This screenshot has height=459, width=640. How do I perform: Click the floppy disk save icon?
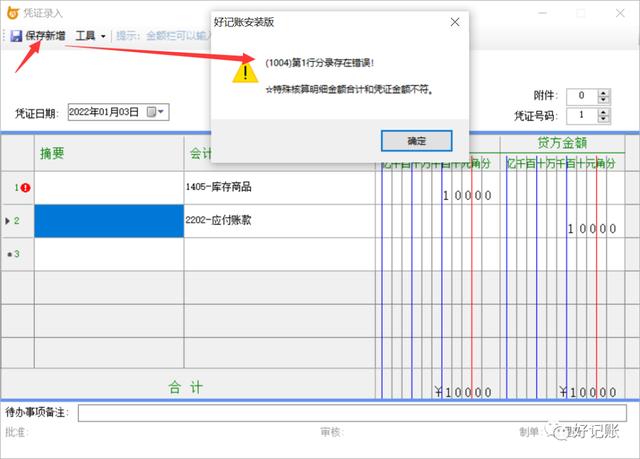[16, 36]
